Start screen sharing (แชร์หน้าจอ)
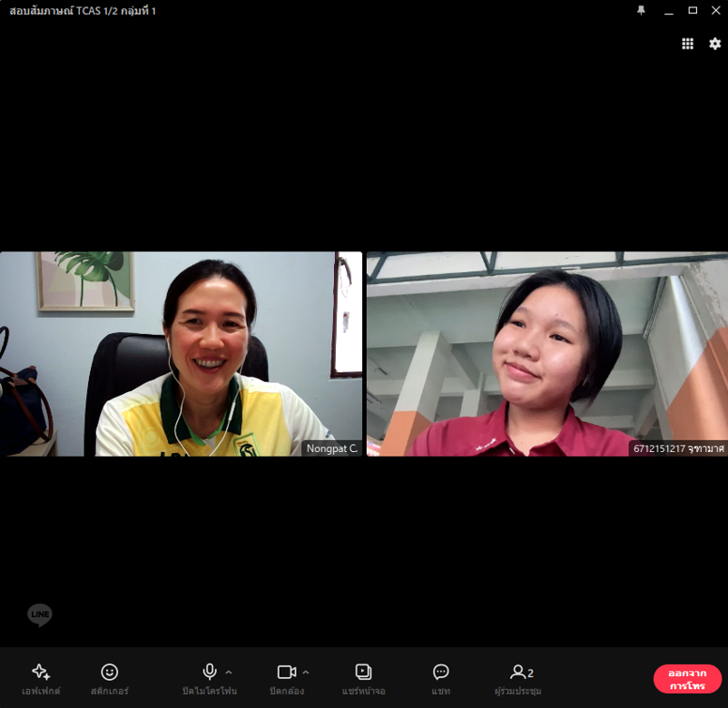728x708 pixels. 363,678
